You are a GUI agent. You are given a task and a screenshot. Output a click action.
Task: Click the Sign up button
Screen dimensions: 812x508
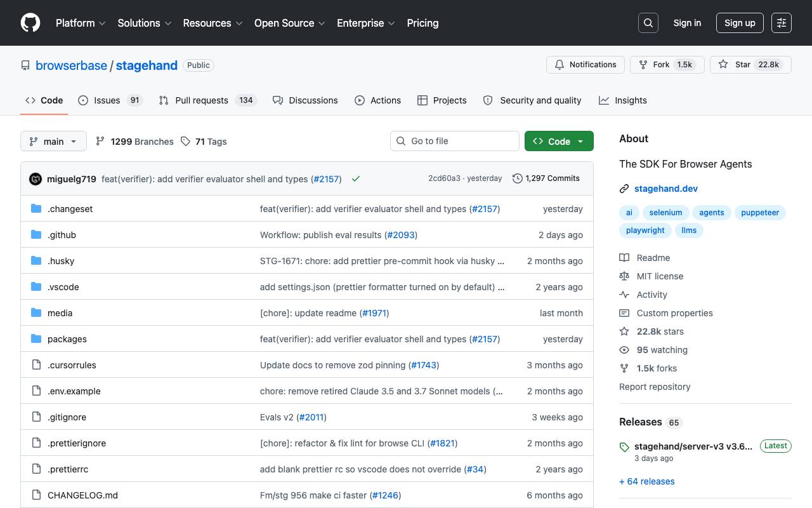click(740, 23)
